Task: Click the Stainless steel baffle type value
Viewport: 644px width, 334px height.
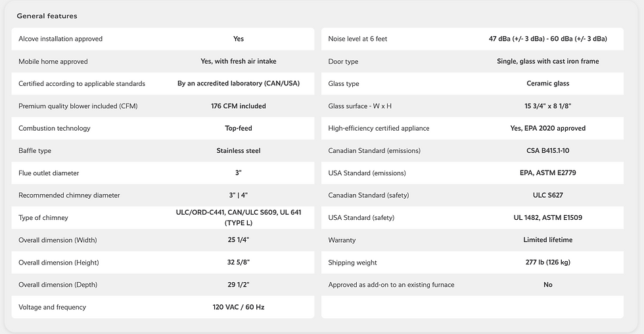Action: [239, 150]
